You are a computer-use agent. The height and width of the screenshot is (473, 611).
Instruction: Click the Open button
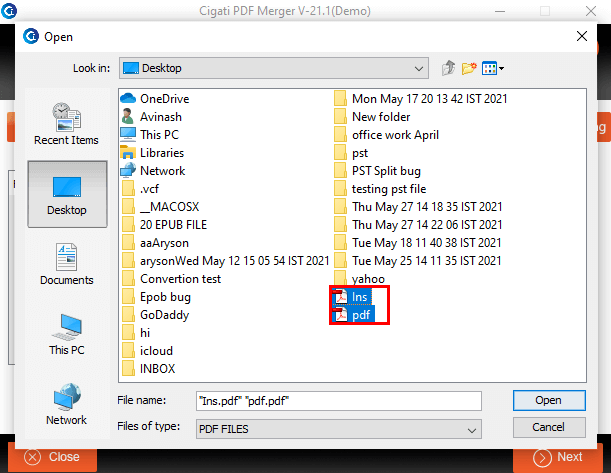[x=549, y=401]
